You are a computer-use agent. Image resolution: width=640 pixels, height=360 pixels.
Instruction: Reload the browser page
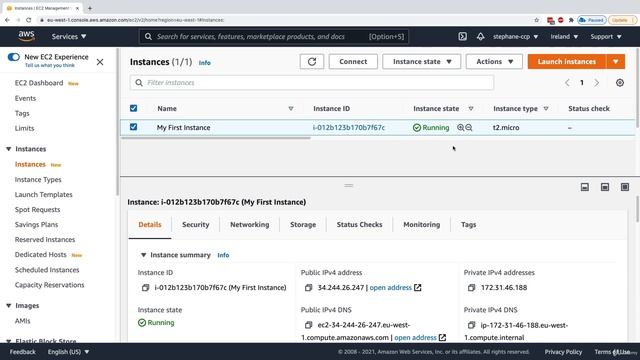click(x=29, y=20)
